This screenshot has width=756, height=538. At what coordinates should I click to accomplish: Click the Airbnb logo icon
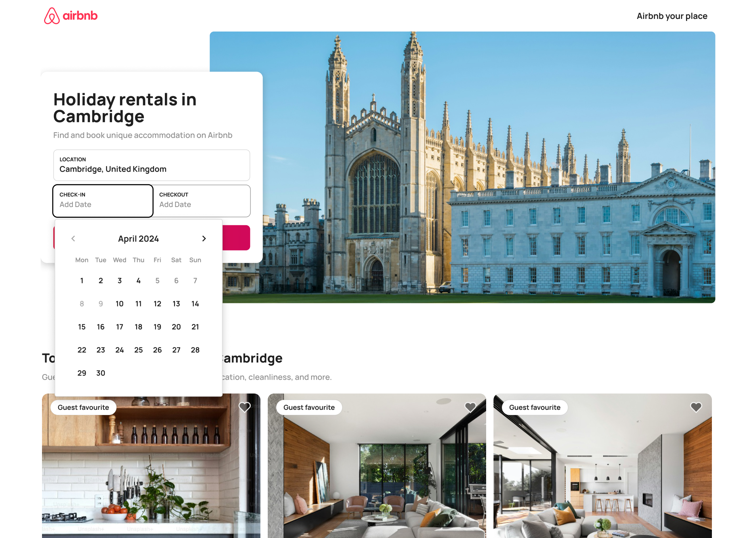click(x=52, y=16)
